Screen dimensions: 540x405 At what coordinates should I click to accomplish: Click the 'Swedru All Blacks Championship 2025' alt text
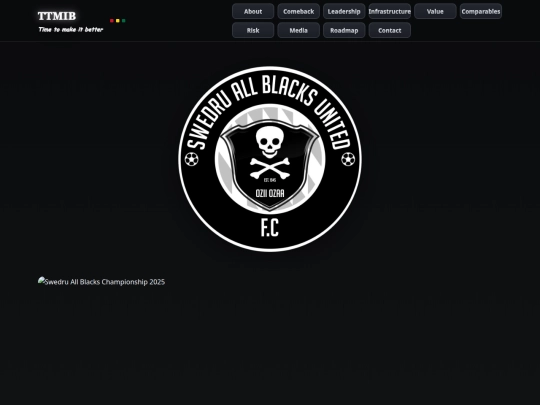click(x=105, y=282)
